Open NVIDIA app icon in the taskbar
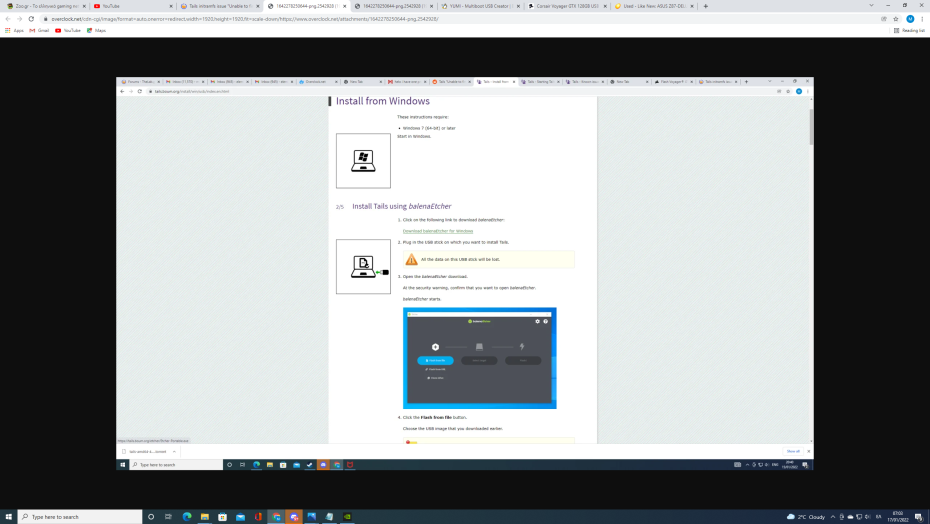This screenshot has width=930, height=524. point(347,517)
